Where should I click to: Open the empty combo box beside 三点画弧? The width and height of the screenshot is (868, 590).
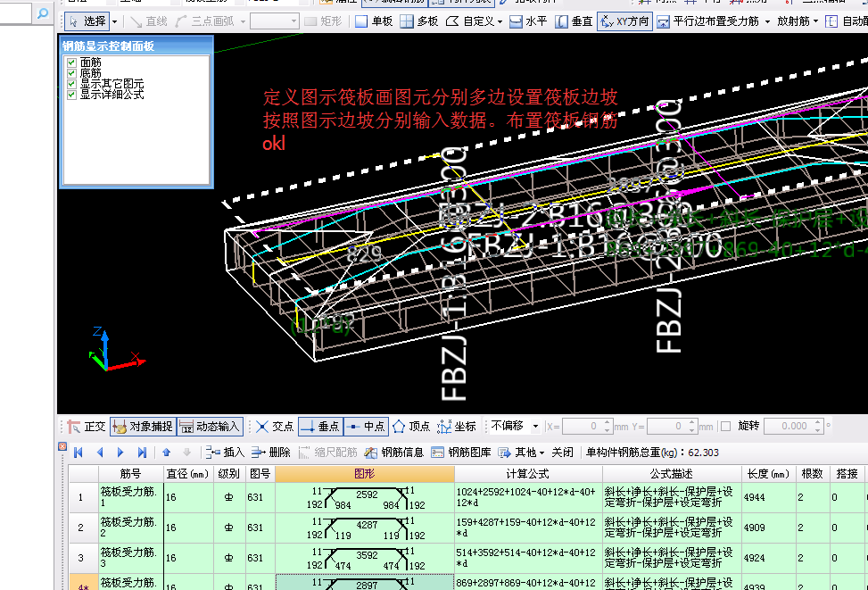pyautogui.click(x=275, y=21)
